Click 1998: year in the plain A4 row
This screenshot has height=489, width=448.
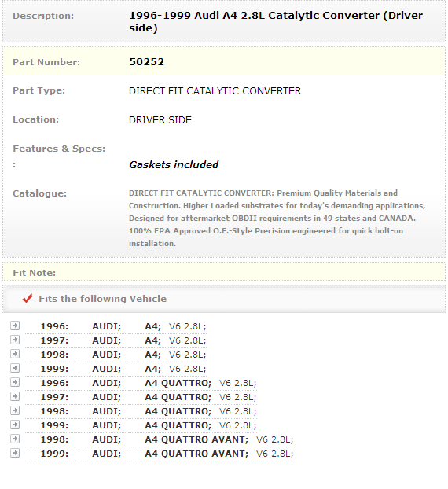54,355
